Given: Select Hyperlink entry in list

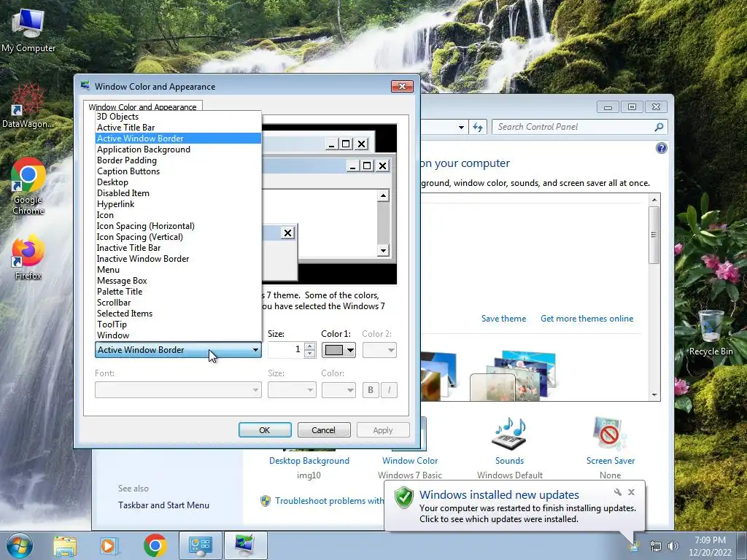Looking at the screenshot, I should point(178,204).
